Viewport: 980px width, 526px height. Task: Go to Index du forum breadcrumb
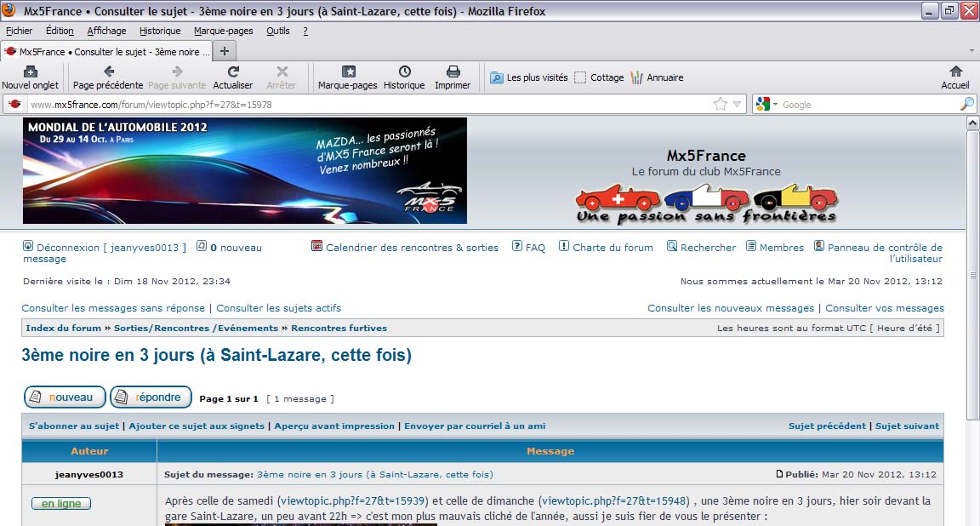click(63, 328)
